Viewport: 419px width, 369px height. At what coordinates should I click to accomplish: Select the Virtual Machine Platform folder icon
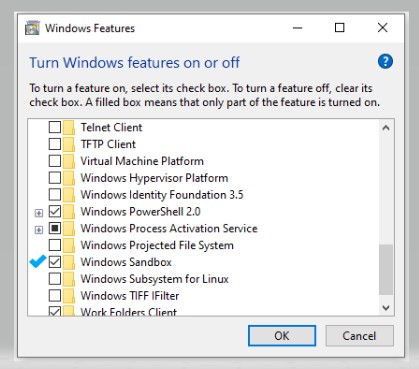pos(69,161)
